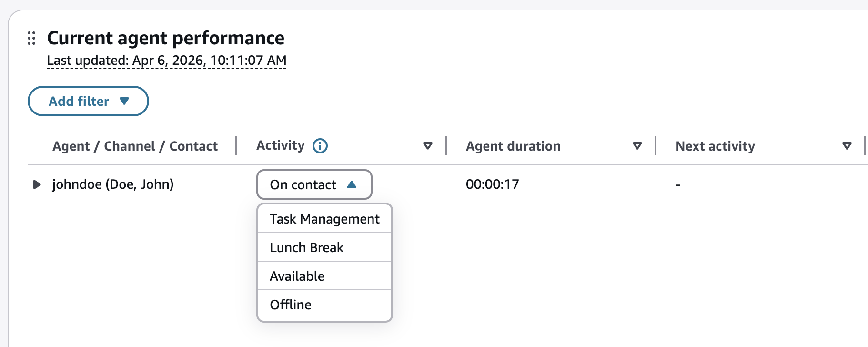Open the Agent duration column arrow
Viewport: 868px width, 347px height.
[x=637, y=146]
